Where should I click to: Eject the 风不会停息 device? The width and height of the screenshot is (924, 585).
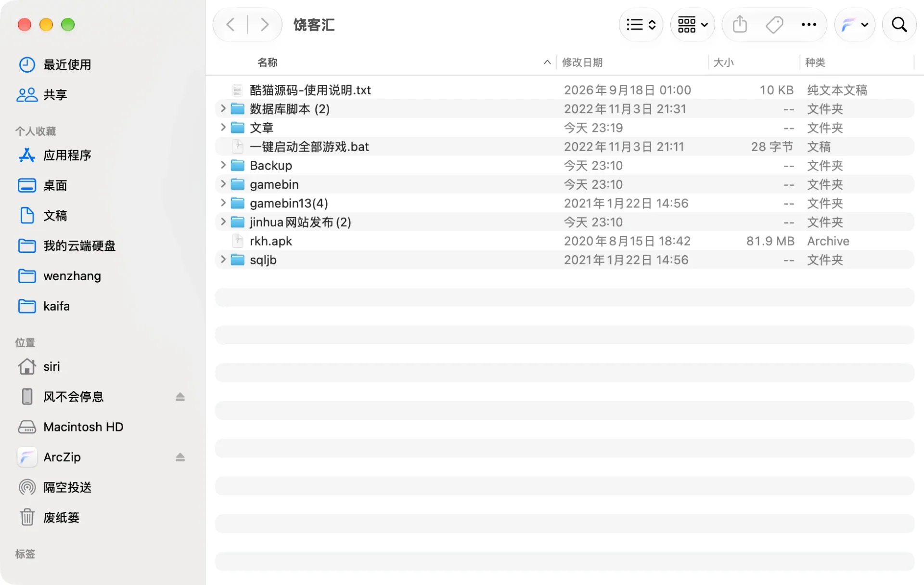click(180, 397)
